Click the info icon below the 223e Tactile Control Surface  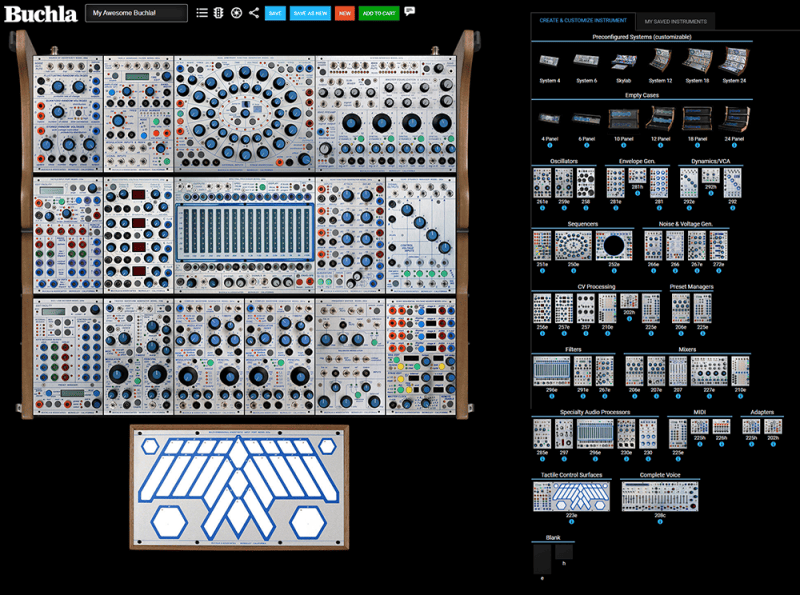click(571, 520)
